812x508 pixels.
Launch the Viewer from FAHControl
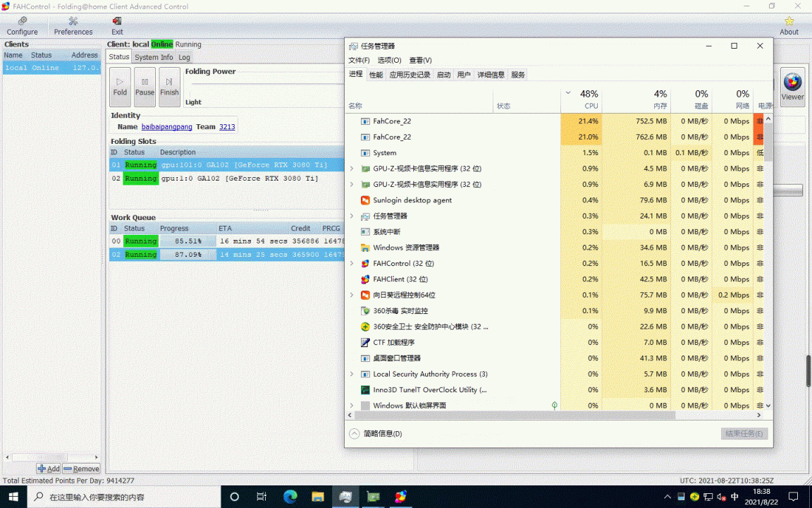792,87
